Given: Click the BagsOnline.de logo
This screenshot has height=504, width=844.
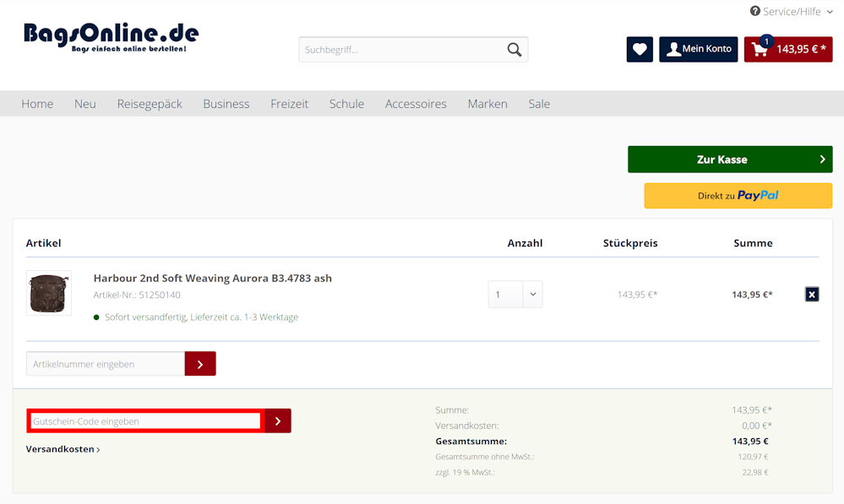Looking at the screenshot, I should coord(111,37).
